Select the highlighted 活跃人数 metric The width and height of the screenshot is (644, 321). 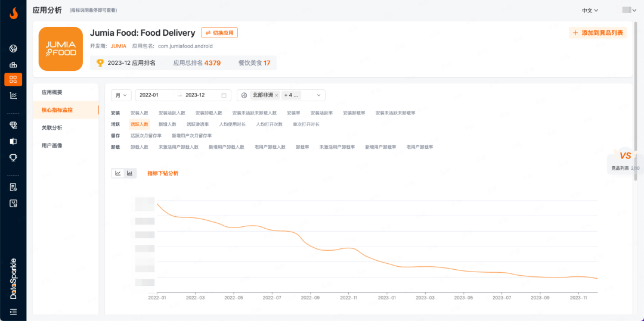(x=139, y=124)
